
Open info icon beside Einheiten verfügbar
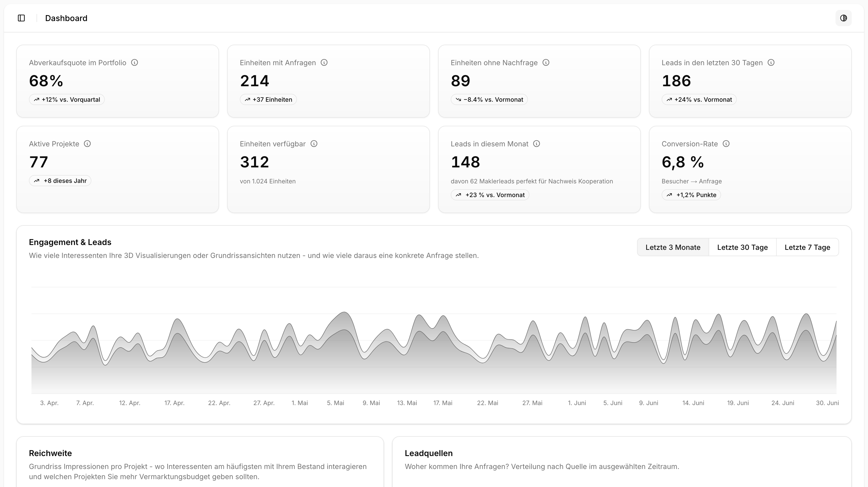(x=314, y=144)
